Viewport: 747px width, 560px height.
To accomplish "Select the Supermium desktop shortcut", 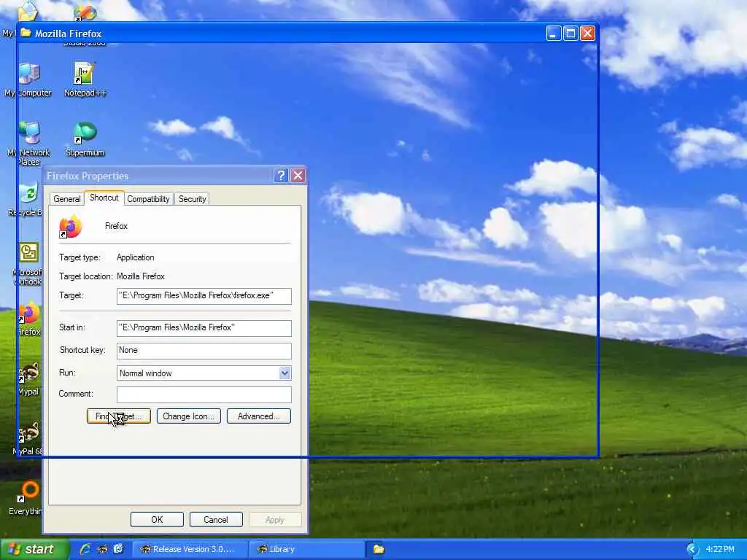I will click(85, 139).
